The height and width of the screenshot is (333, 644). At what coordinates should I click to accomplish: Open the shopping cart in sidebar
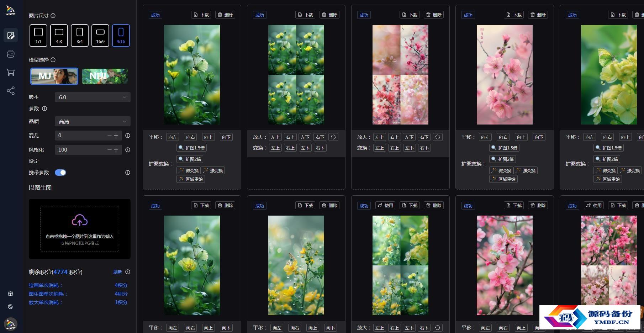coord(11,72)
